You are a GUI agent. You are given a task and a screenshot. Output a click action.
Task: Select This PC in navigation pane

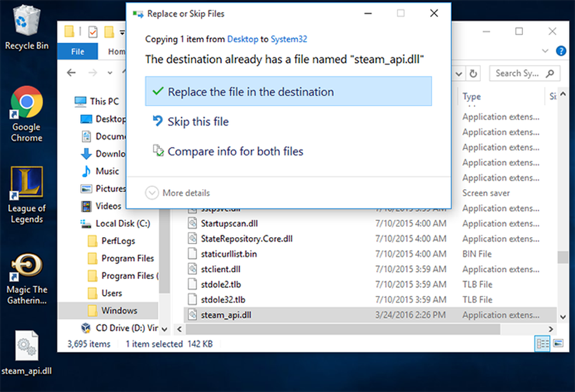pos(97,101)
